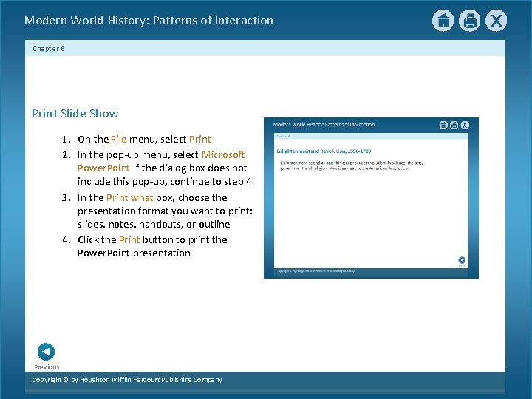
Task: Close the presentation with X icon
Action: click(496, 21)
